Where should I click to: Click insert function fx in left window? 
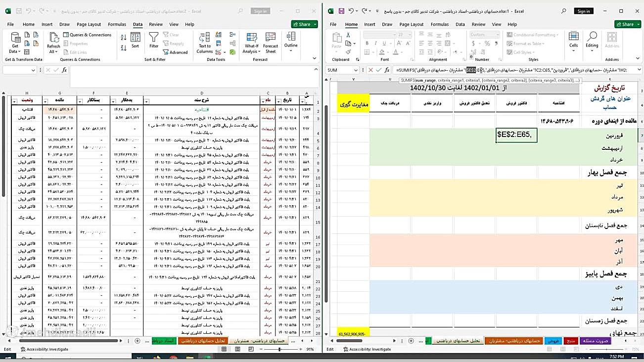pyautogui.click(x=64, y=70)
